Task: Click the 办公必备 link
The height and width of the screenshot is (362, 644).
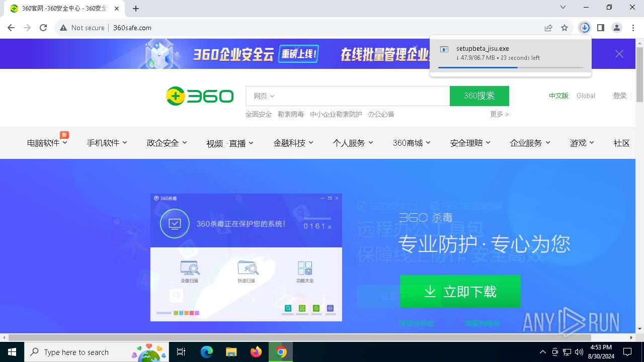Action: coord(381,114)
